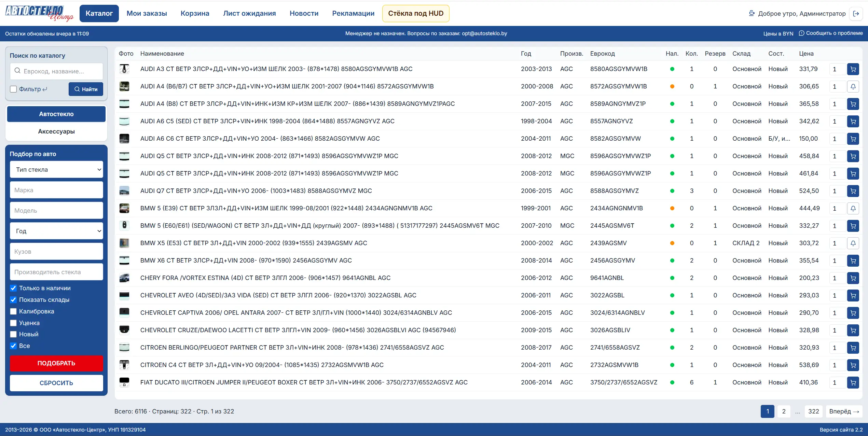Add AUDI A6 C5 (SED) to cart
Image resolution: width=868 pixels, height=436 pixels.
click(853, 121)
